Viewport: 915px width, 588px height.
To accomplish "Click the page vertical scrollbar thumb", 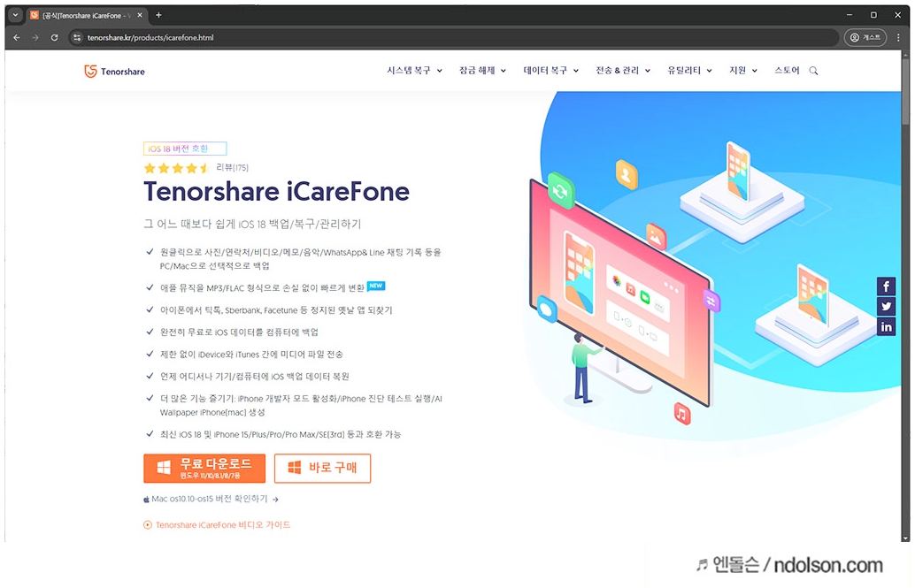I will (905, 90).
